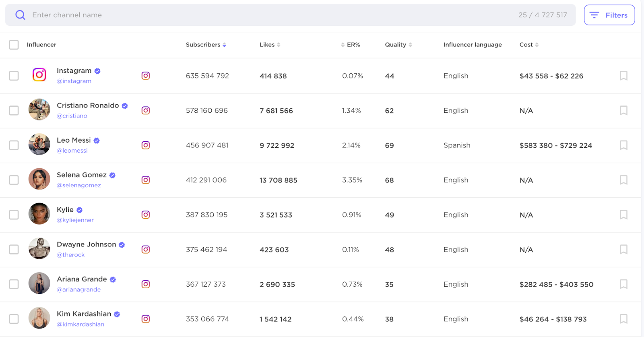The width and height of the screenshot is (644, 337).
Task: Click Instagram icon next to Dwayne Johnson
Action: click(x=146, y=250)
